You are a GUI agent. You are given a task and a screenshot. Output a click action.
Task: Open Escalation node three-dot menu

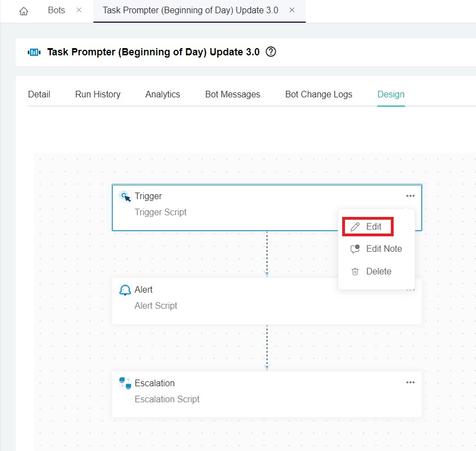[x=410, y=382]
